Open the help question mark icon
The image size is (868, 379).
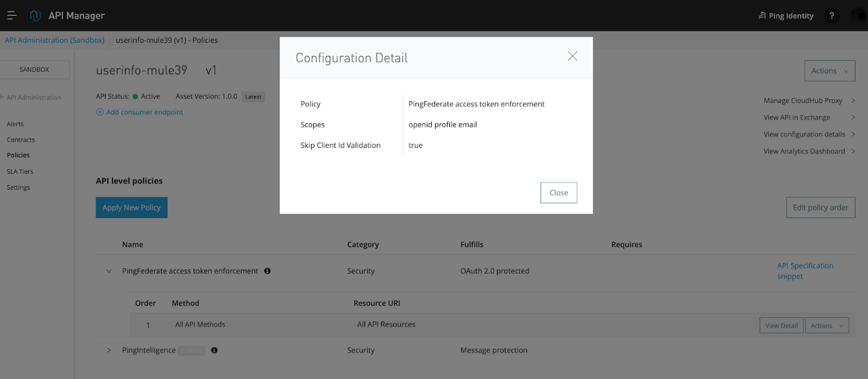pos(832,16)
